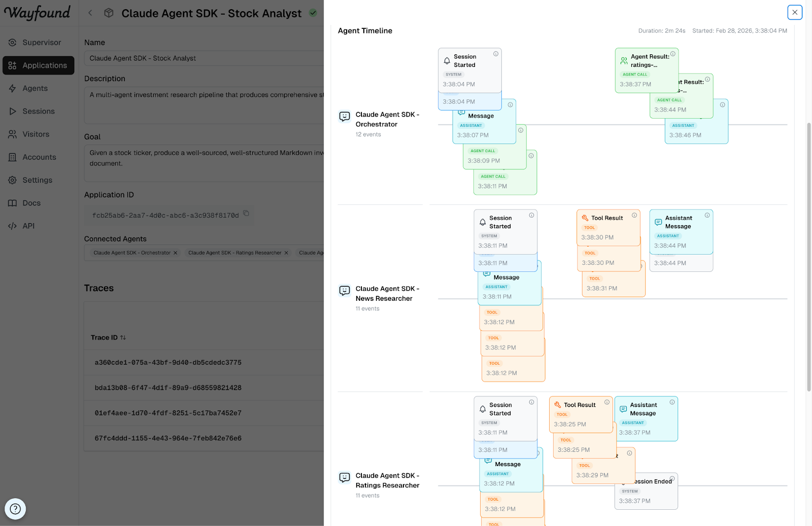Copy the Application ID
Screen dimensions: 812x526
click(246, 214)
